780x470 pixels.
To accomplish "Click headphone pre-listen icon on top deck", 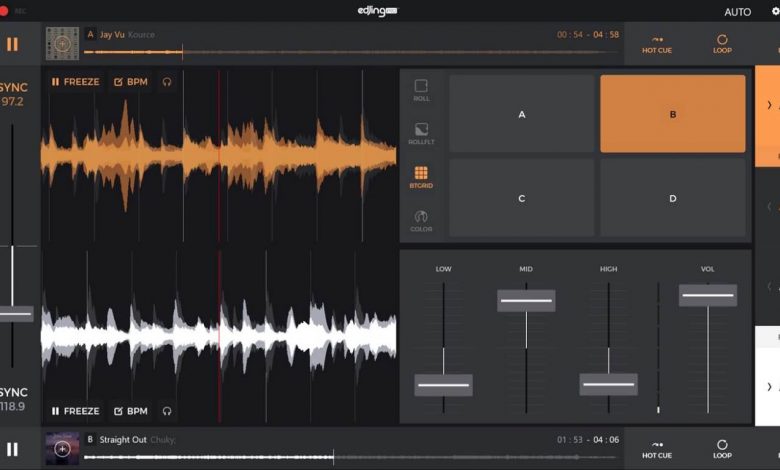I will point(167,82).
